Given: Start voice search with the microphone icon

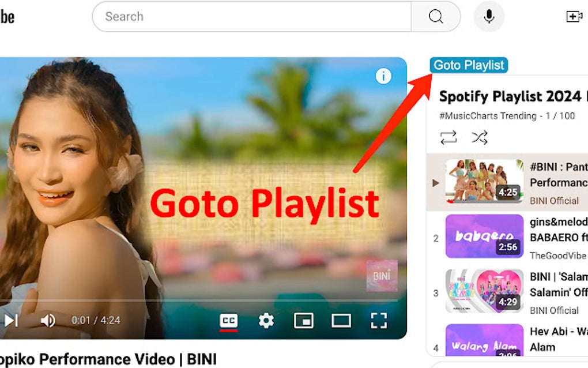Looking at the screenshot, I should (488, 16).
